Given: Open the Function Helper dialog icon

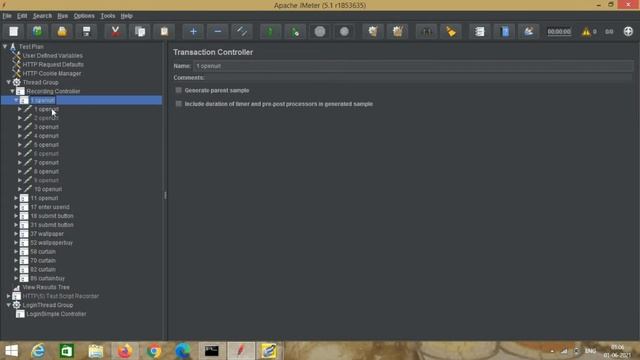Looking at the screenshot, I should (x=480, y=31).
